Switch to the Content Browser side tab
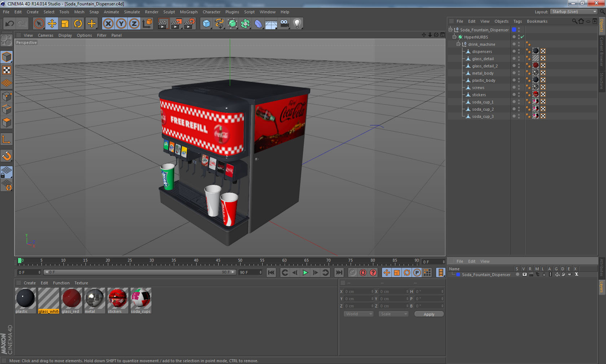This screenshot has height=364, width=606. [x=602, y=52]
